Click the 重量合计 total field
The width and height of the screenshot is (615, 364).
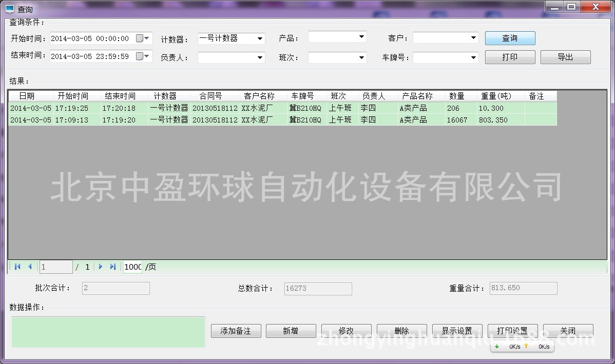[x=523, y=288]
